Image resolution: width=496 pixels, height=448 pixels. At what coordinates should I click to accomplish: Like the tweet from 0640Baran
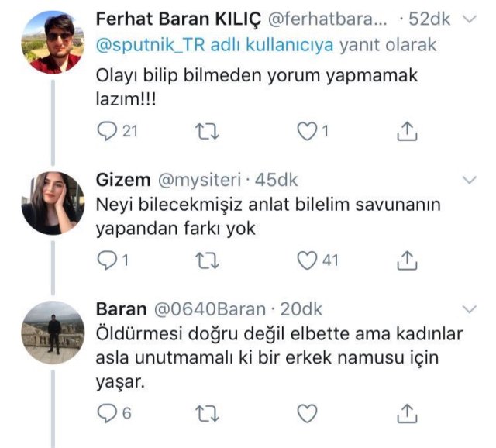tap(308, 412)
